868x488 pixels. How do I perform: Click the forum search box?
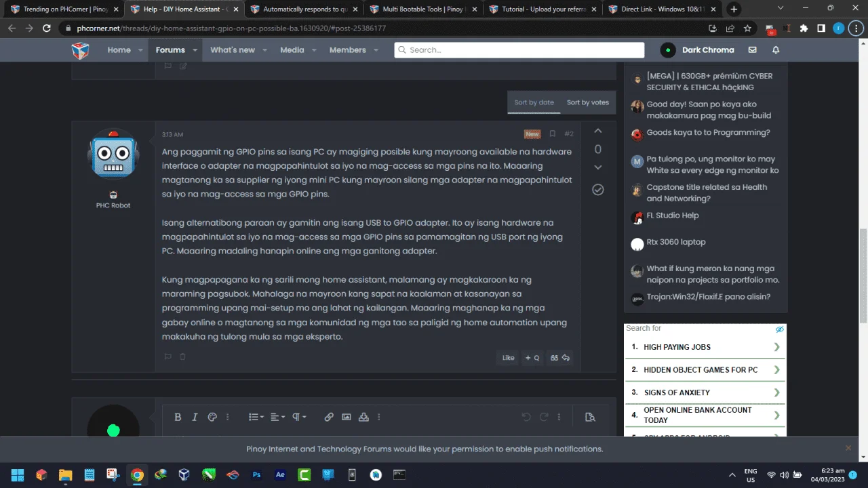[x=519, y=50]
